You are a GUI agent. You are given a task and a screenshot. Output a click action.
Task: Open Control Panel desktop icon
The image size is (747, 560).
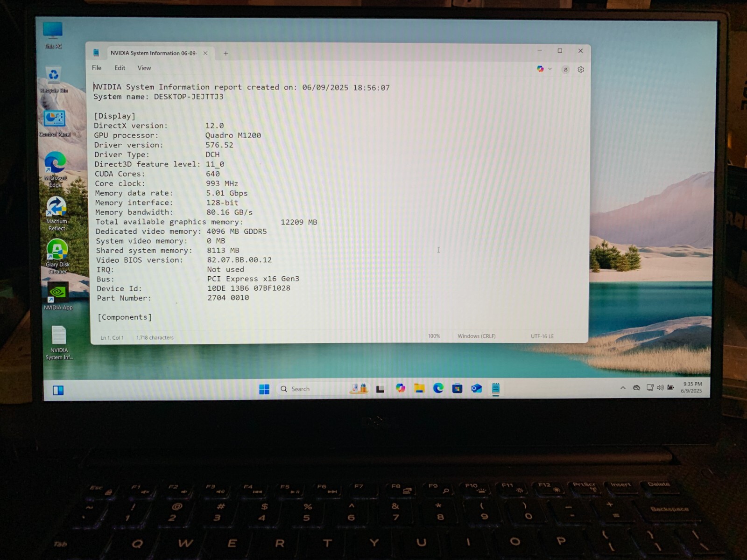[55, 123]
